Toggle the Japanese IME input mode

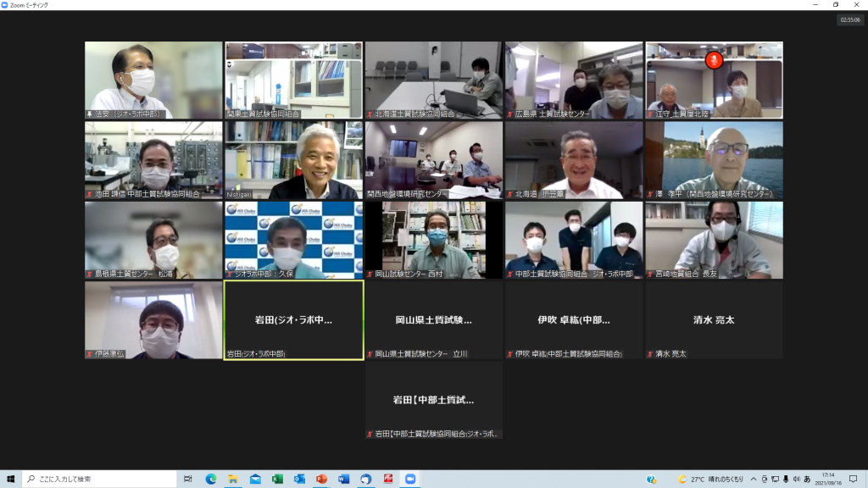pos(807,479)
